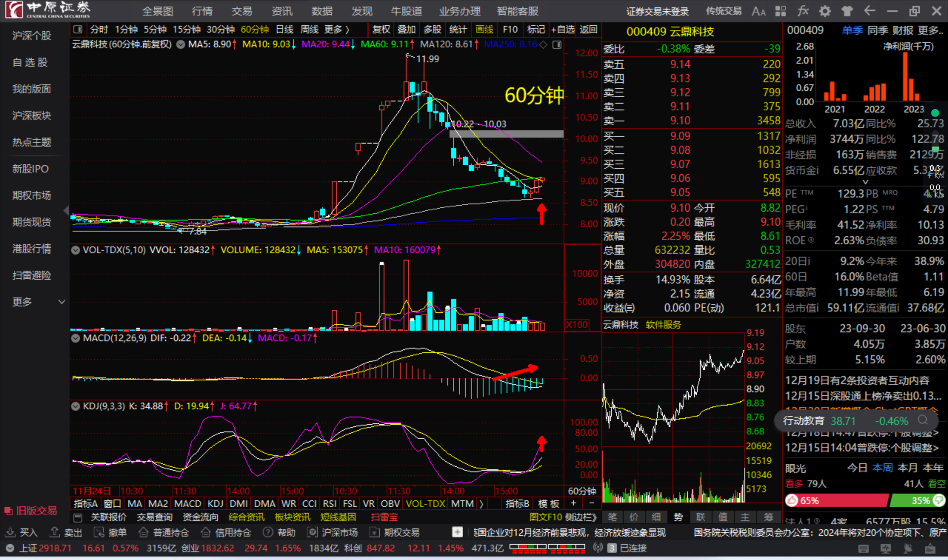Click the satellite dish icon in status bar
The width and height of the screenshot is (948, 560).
908,549
